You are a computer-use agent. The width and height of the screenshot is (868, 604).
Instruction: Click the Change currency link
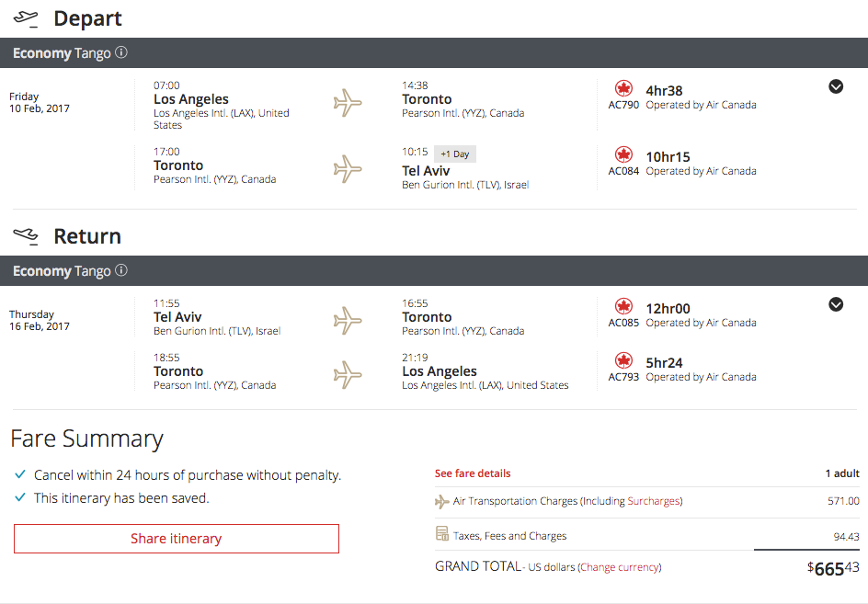(619, 567)
